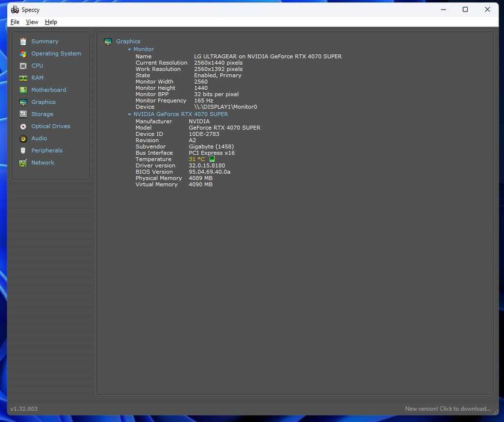This screenshot has width=504, height=422.
Task: Click New version download link
Action: pyautogui.click(x=447, y=409)
